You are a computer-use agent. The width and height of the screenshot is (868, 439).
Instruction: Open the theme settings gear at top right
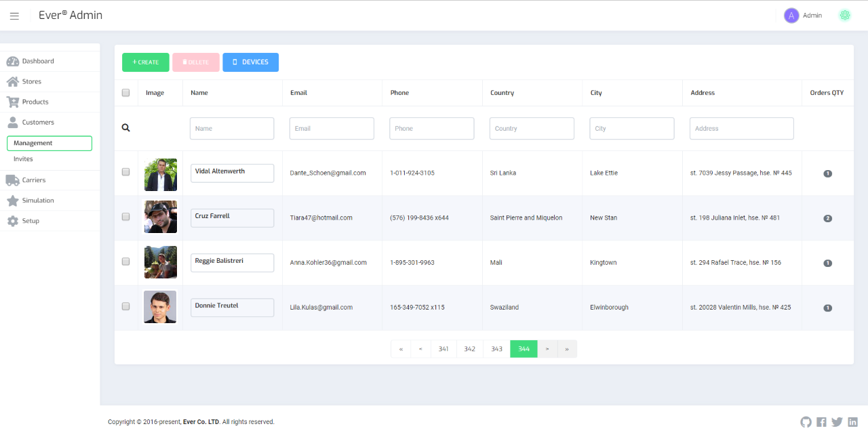844,14
